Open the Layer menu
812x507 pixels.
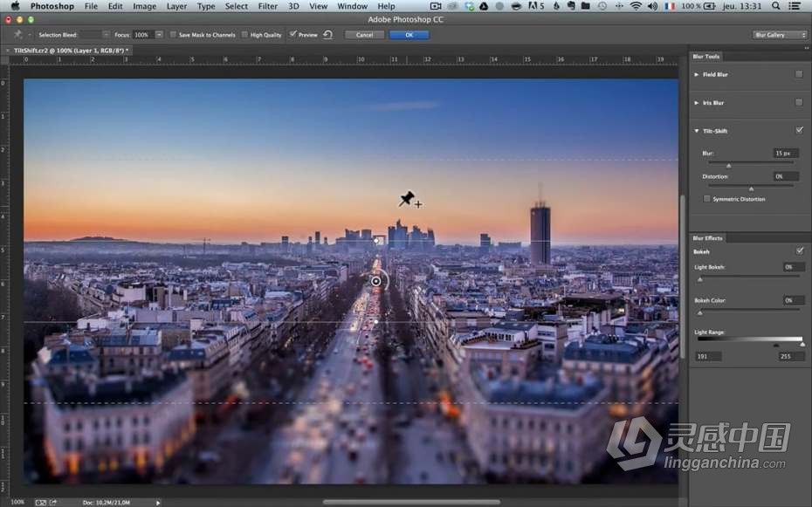click(x=176, y=6)
